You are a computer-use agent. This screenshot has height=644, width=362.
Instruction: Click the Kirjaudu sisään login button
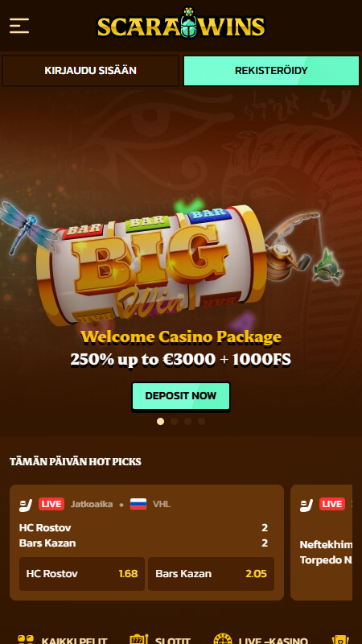(x=90, y=71)
